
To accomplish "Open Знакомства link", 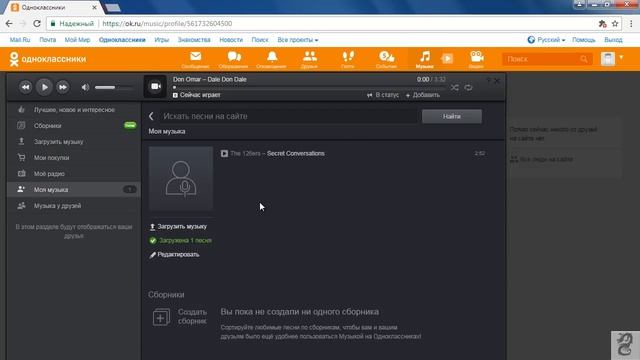I will point(194,40).
